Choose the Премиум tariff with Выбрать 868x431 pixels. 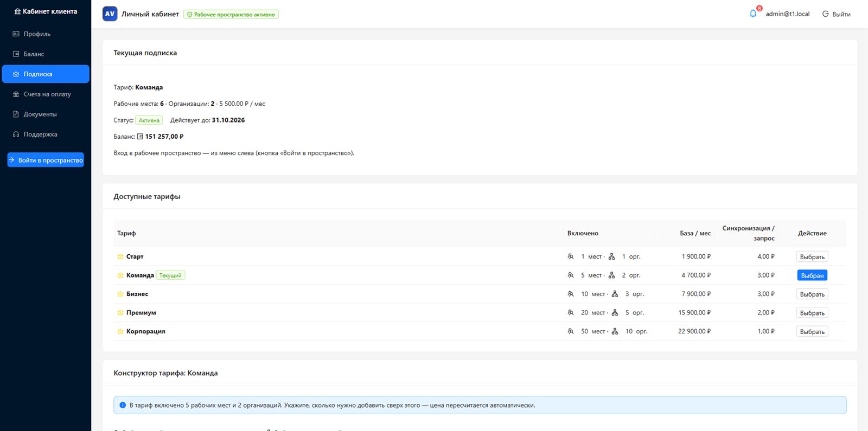(x=812, y=313)
